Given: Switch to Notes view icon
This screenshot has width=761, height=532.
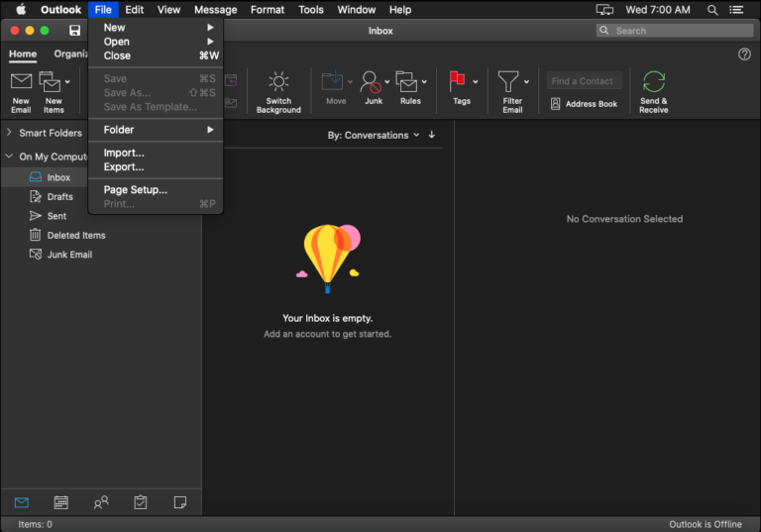Looking at the screenshot, I should pos(180,502).
